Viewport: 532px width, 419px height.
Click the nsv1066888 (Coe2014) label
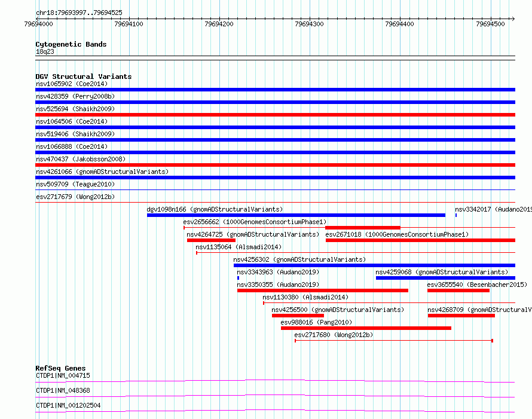pos(72,146)
